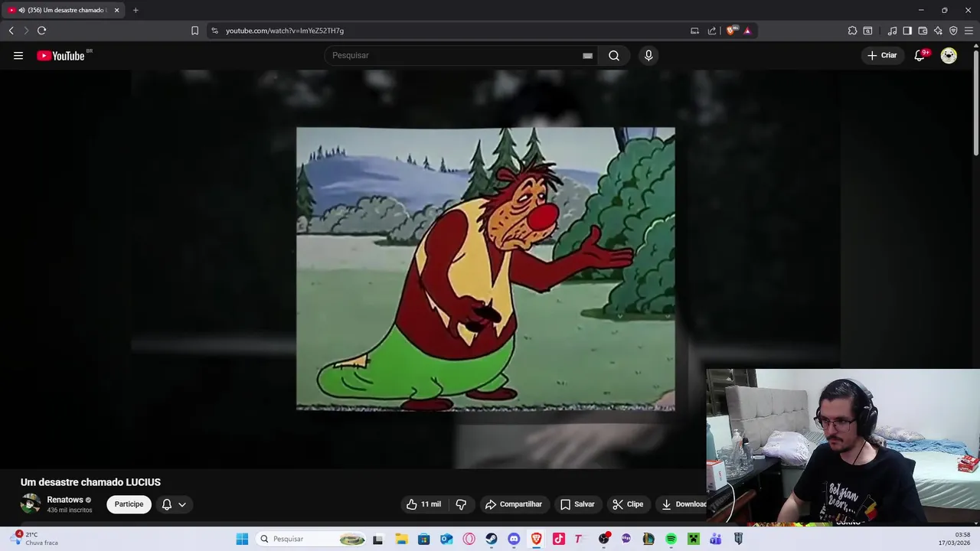Share this page from address bar

(x=712, y=31)
